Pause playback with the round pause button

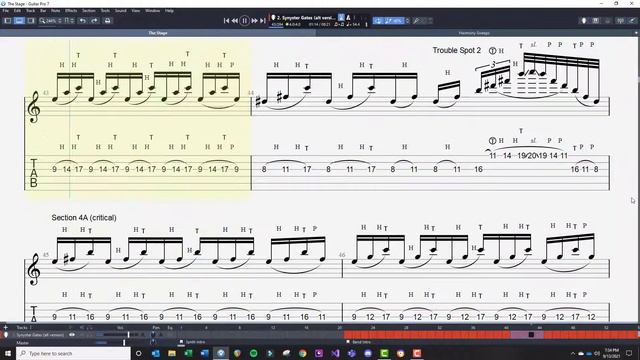(244, 20)
